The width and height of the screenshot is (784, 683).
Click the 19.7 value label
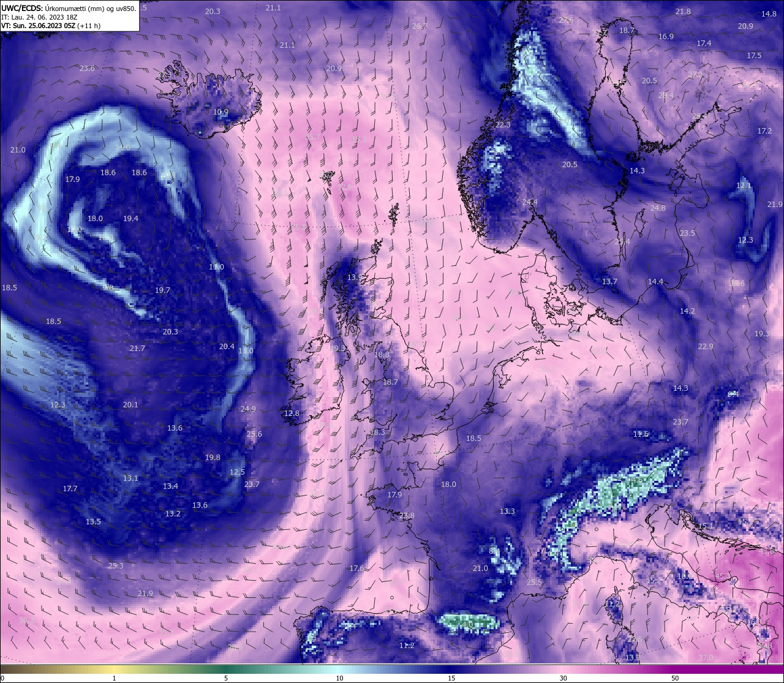coord(162,290)
